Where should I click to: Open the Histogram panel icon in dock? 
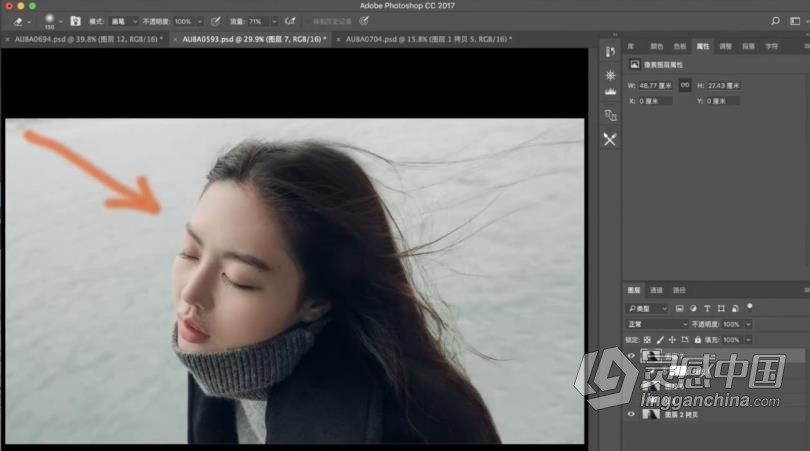click(x=610, y=91)
